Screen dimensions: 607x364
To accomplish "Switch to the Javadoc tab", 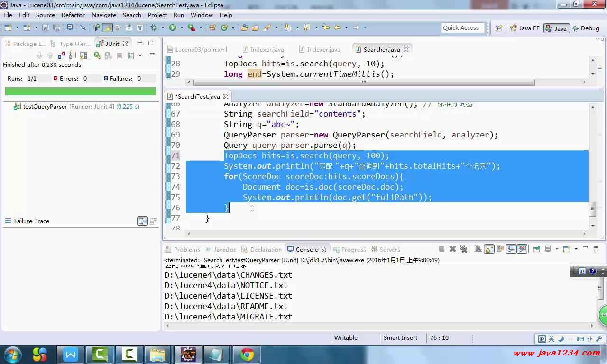I will (220, 249).
